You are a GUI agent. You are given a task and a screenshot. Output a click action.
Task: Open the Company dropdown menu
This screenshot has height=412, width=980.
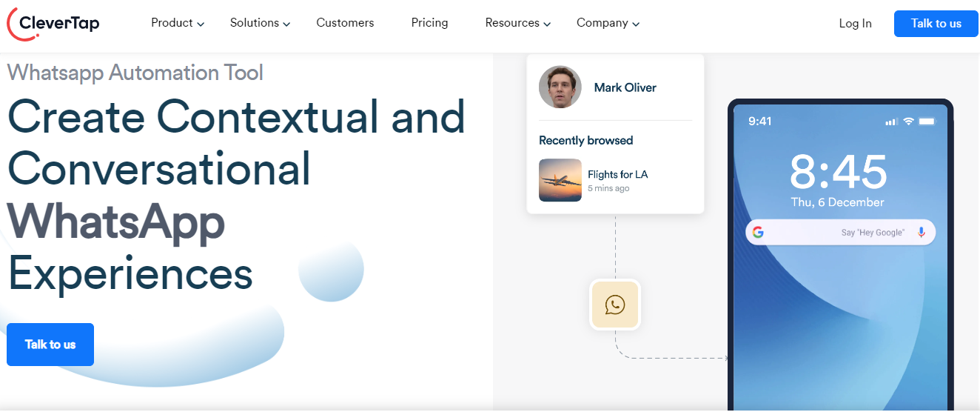[x=608, y=23]
